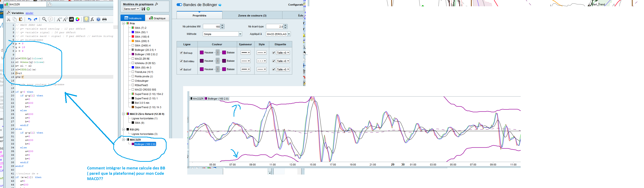Collapse the RSI (21) tree node
This screenshot has width=644, height=188.
(124, 130)
